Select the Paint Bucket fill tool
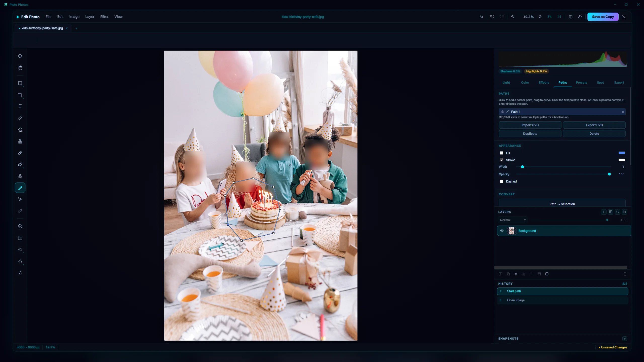The image size is (644, 362). [20, 226]
